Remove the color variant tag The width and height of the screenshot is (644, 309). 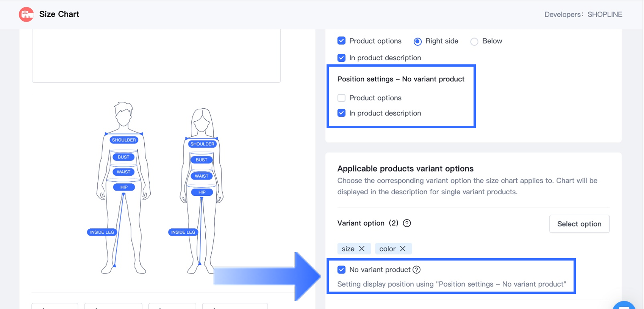403,249
